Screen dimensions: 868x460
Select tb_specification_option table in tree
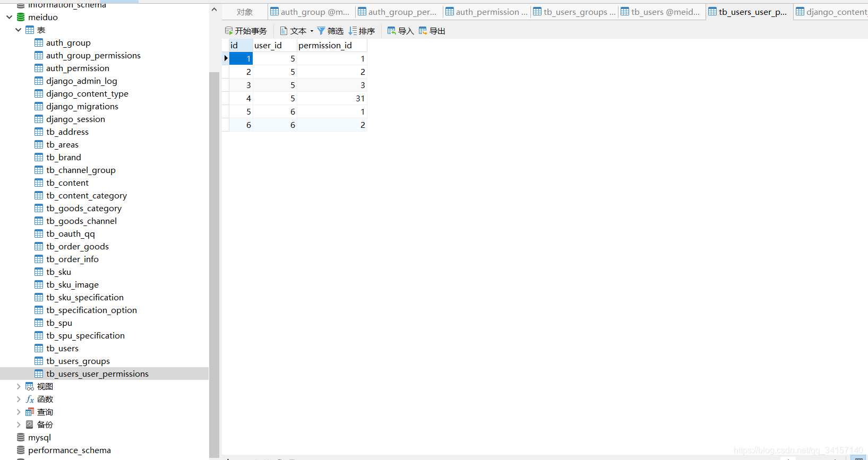pos(91,310)
